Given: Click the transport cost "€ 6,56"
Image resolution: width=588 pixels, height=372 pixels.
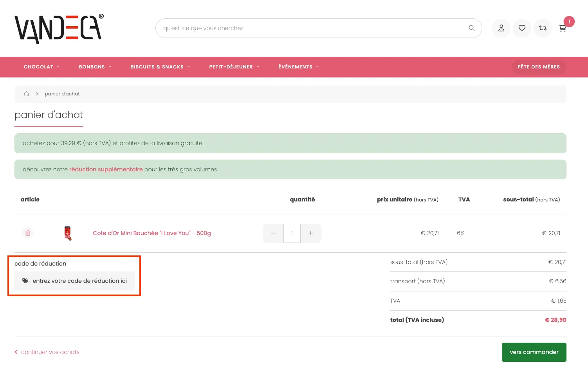Looking at the screenshot, I should (557, 281).
